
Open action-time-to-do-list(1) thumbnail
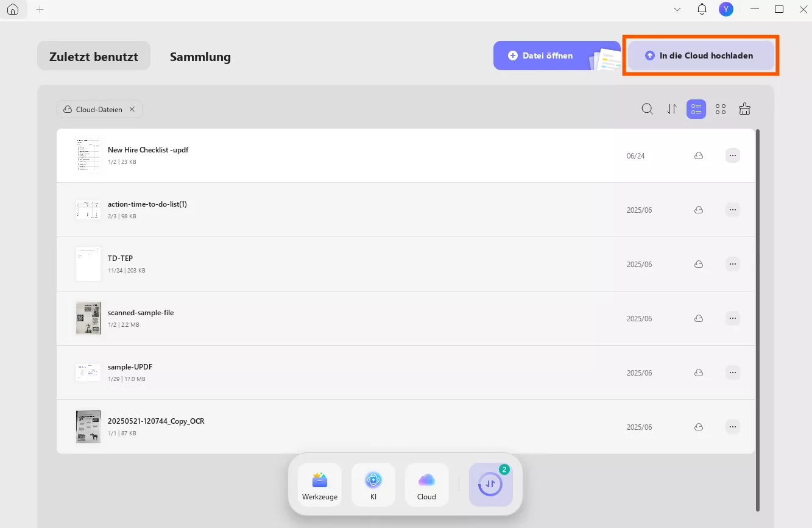pos(88,210)
